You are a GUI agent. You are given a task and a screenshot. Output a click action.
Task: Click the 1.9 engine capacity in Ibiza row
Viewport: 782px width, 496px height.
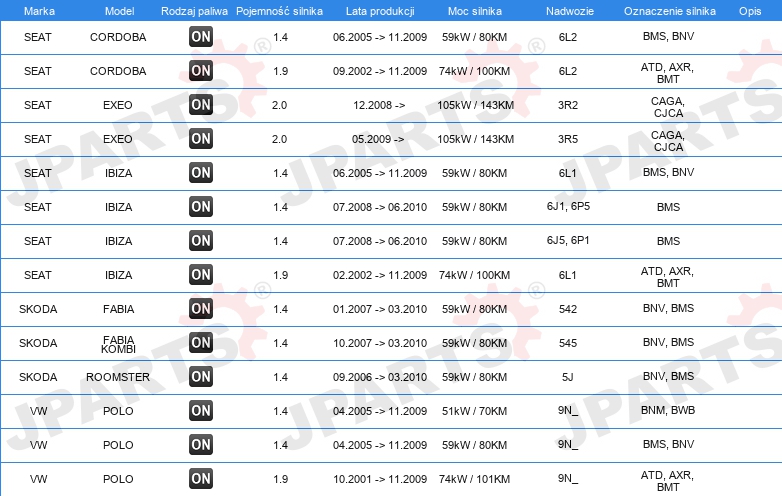point(280,275)
